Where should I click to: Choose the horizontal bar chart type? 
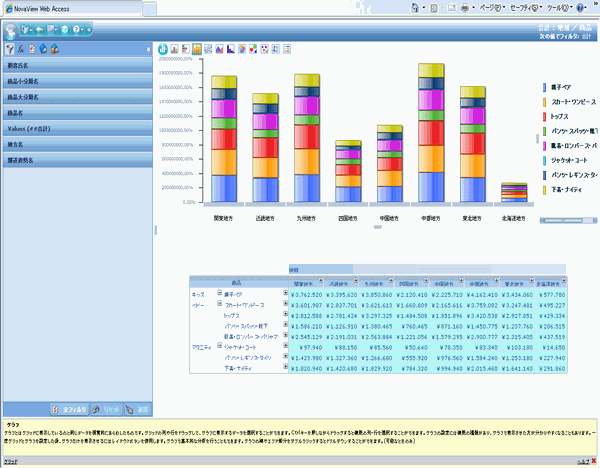pos(186,49)
